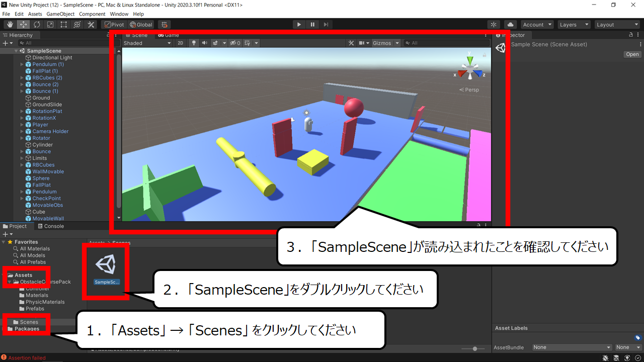Click the Pause button

coord(312,24)
